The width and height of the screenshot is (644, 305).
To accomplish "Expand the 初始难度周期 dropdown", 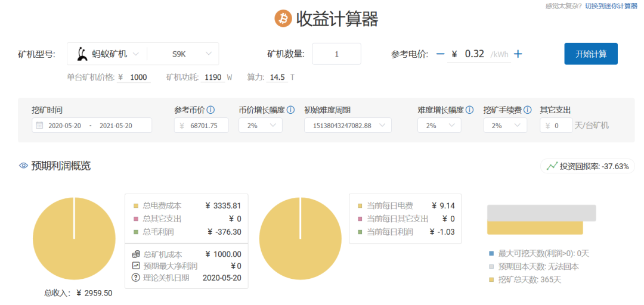I will click(347, 126).
